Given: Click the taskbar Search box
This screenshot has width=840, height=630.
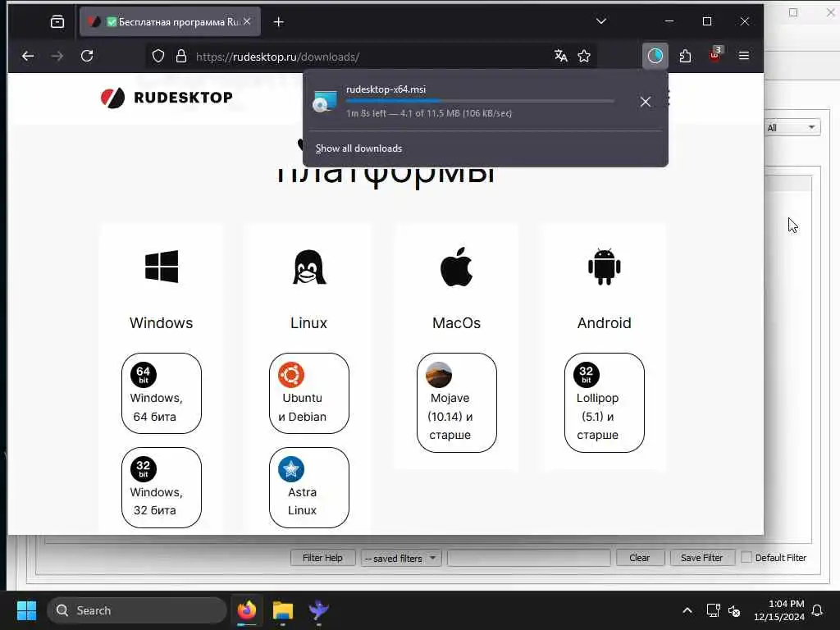Looking at the screenshot, I should click(x=137, y=610).
